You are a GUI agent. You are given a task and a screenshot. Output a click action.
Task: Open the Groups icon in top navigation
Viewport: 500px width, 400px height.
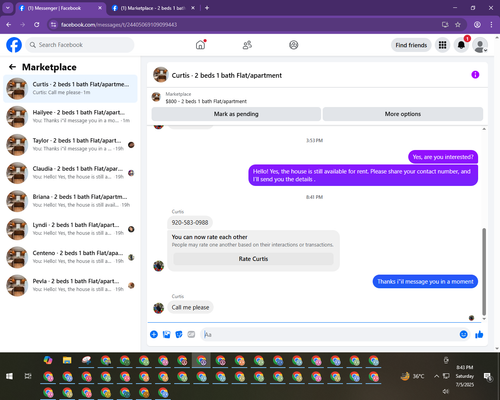pyautogui.click(x=294, y=45)
